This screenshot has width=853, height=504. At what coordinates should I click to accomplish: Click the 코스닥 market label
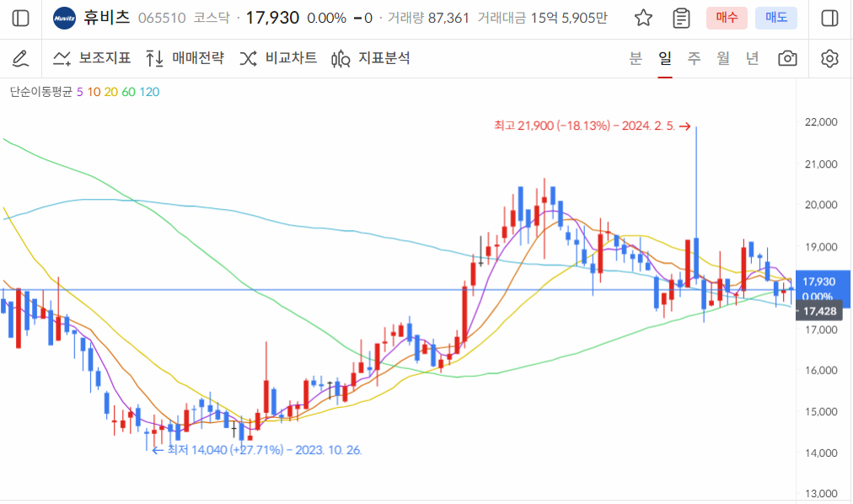click(212, 18)
